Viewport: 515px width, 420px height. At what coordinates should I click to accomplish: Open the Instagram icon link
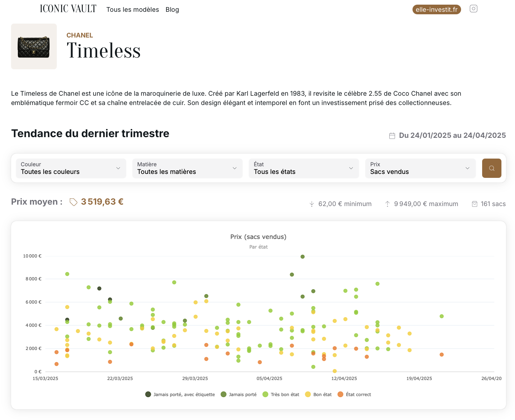click(473, 9)
